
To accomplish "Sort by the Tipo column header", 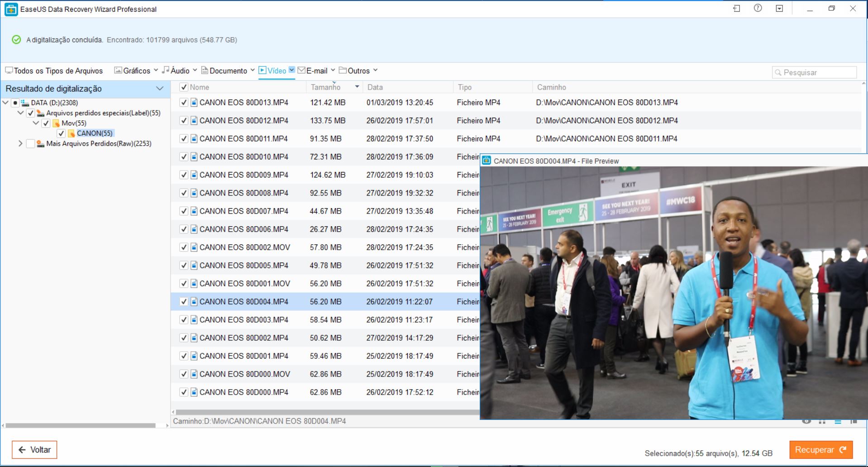I will 492,87.
